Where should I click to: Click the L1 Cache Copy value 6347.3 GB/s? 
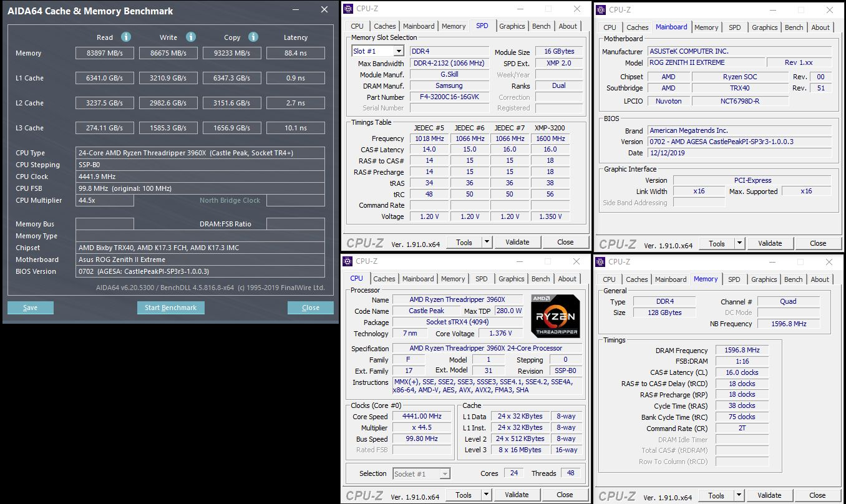(x=232, y=78)
